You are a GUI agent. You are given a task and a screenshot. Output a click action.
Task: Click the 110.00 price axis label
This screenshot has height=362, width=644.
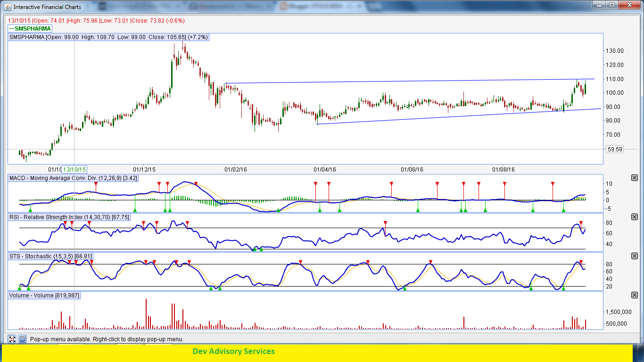point(615,79)
